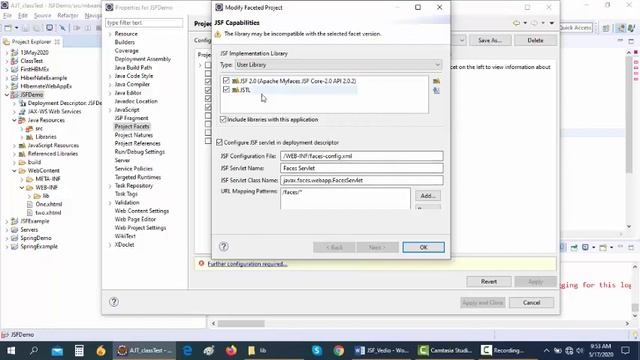Collapse the JSFDemo project node

(x=7, y=95)
